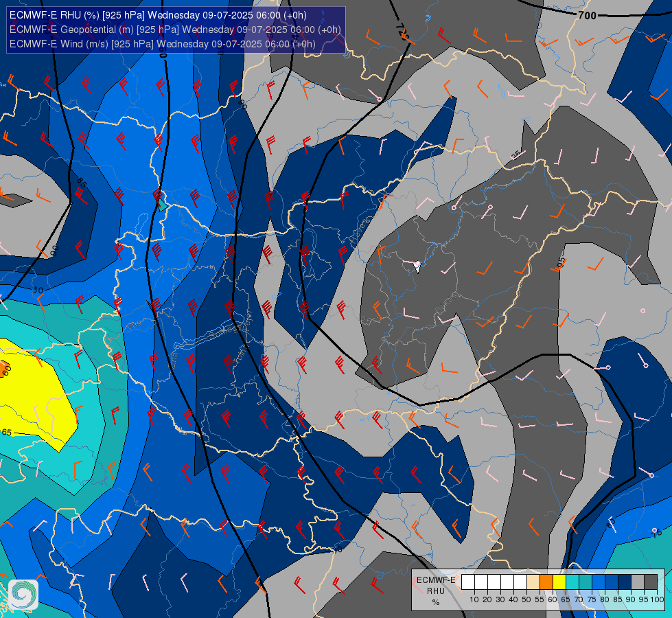Select the yellow 60-65 legend swatch

click(x=559, y=582)
